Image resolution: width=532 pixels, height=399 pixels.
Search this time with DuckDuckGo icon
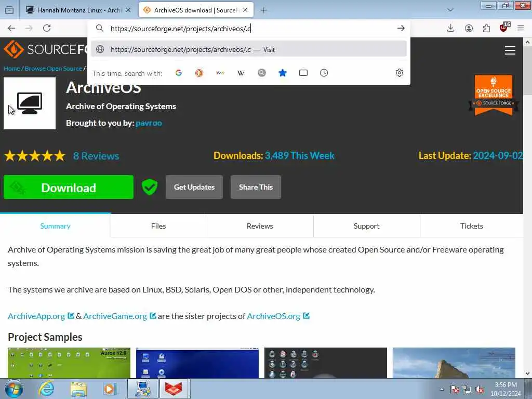click(199, 73)
